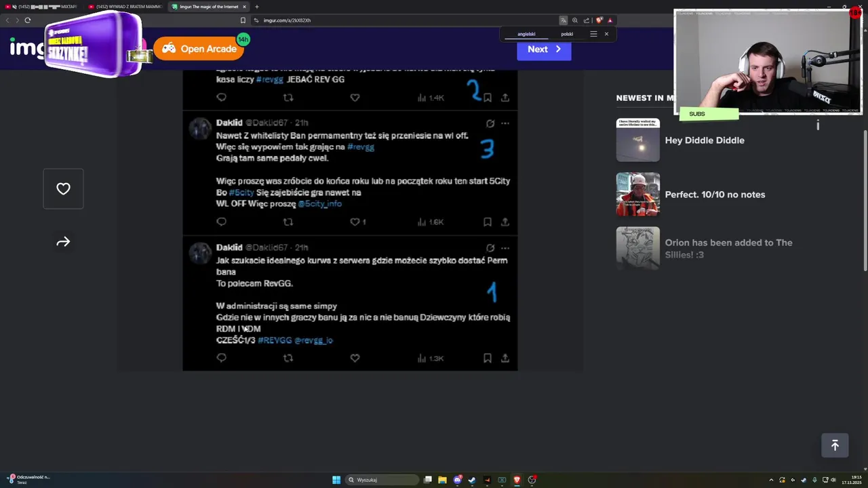
Task: Retweet the tweet with 1.4K views
Action: tap(288, 98)
